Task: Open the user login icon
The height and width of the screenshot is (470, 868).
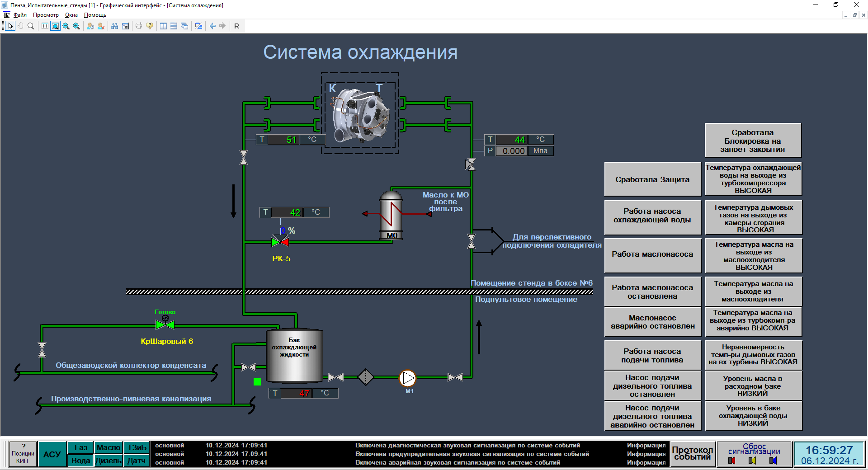Action: 90,26
